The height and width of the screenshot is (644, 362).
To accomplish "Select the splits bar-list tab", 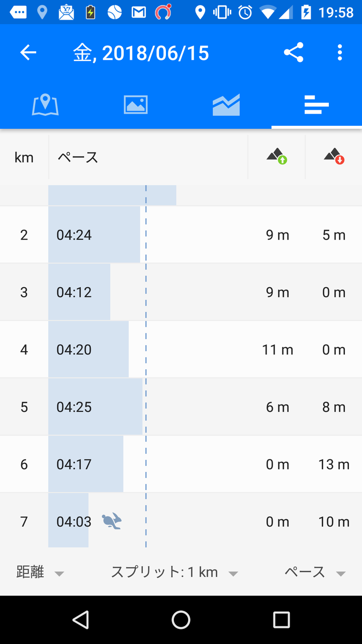I will (x=317, y=105).
